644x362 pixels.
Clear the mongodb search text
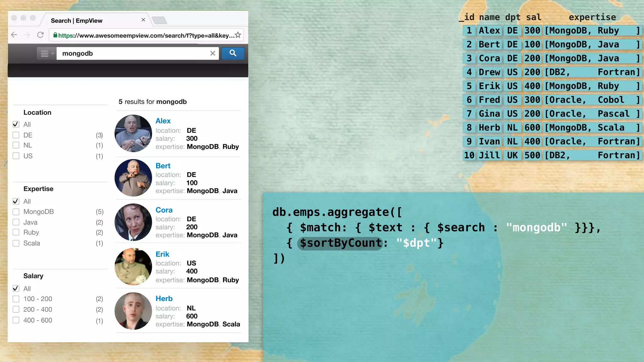coord(213,53)
